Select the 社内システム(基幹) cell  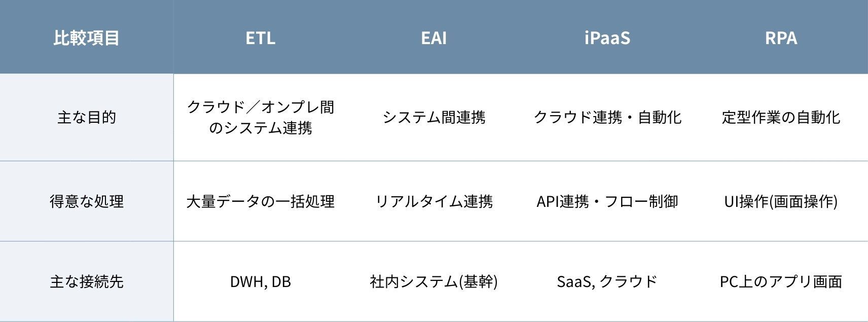(434, 282)
